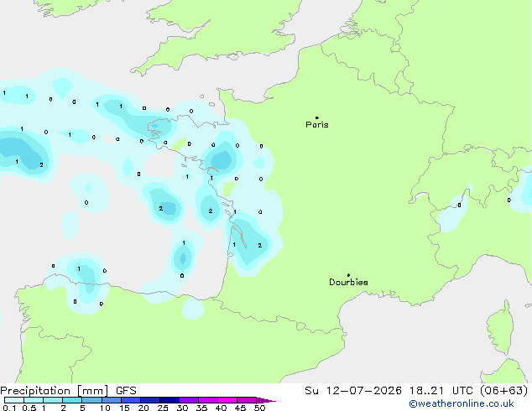The width and height of the screenshot is (532, 411).
Task: Click the legend value label 50
Action: point(259,408)
